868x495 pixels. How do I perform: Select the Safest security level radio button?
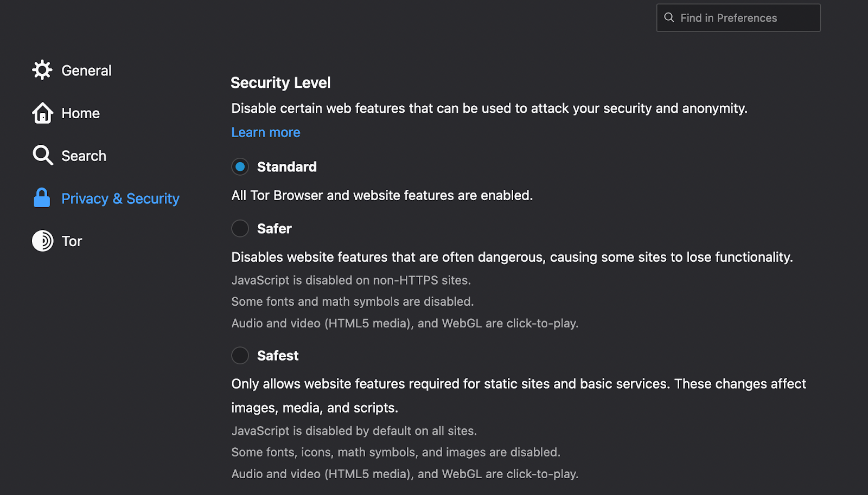coord(240,355)
